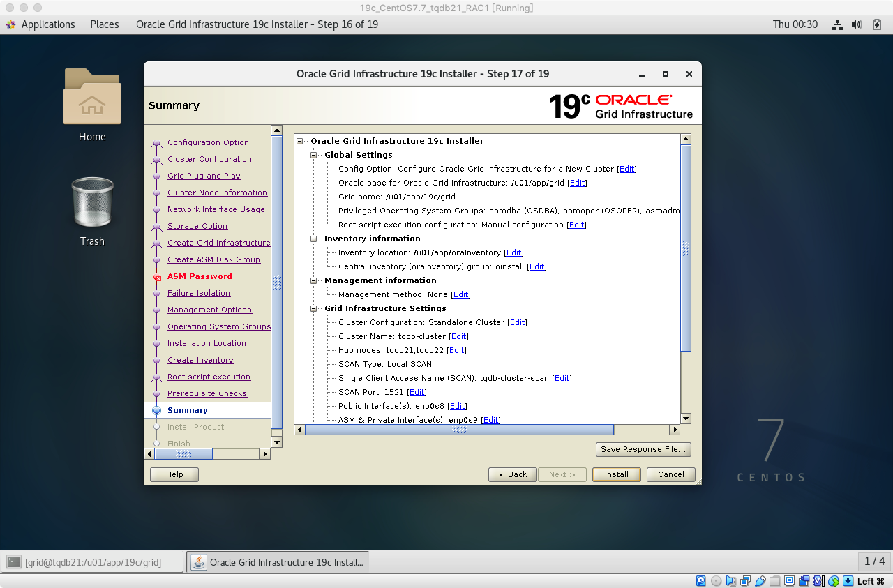Click the Applications foot logo icon
This screenshot has width=893, height=588.
11,24
